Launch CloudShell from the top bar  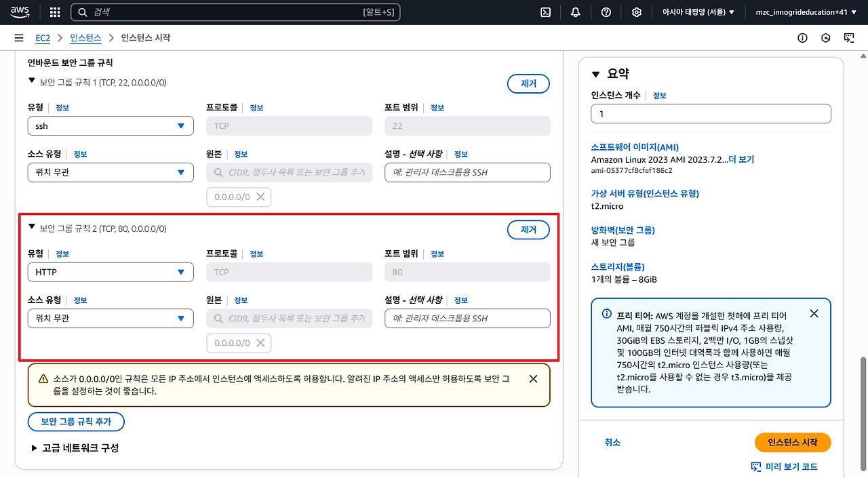[x=545, y=12]
